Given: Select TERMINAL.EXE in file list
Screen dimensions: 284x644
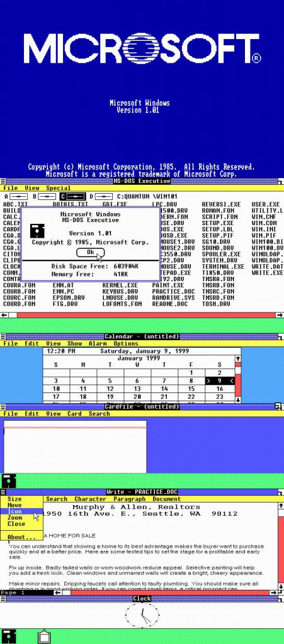Looking at the screenshot, I should (x=223, y=267).
